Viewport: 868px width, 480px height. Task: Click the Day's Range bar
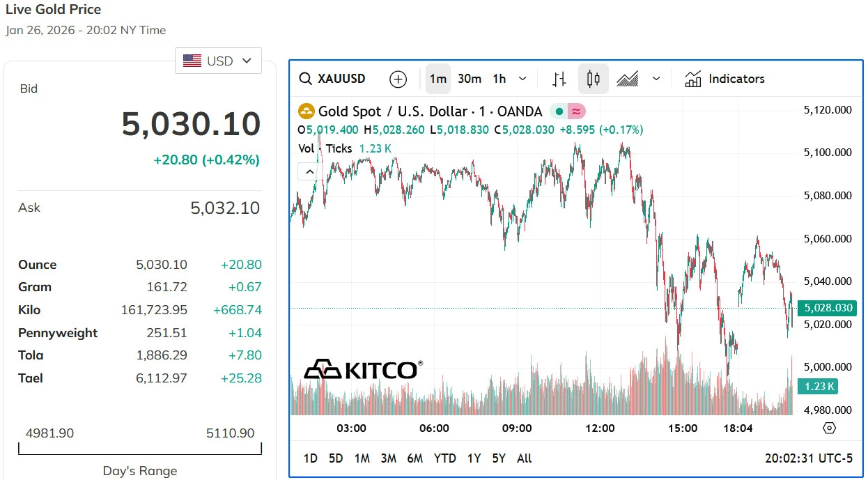point(140,450)
